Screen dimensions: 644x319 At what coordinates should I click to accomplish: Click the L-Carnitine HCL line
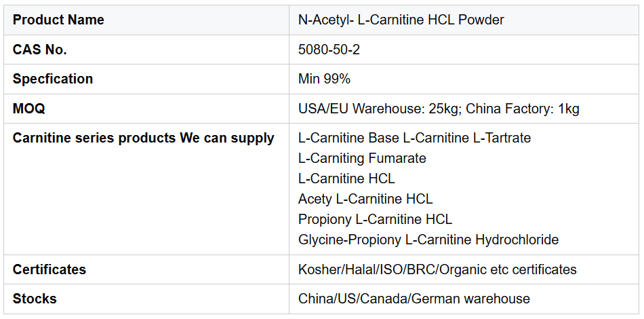coord(346,179)
